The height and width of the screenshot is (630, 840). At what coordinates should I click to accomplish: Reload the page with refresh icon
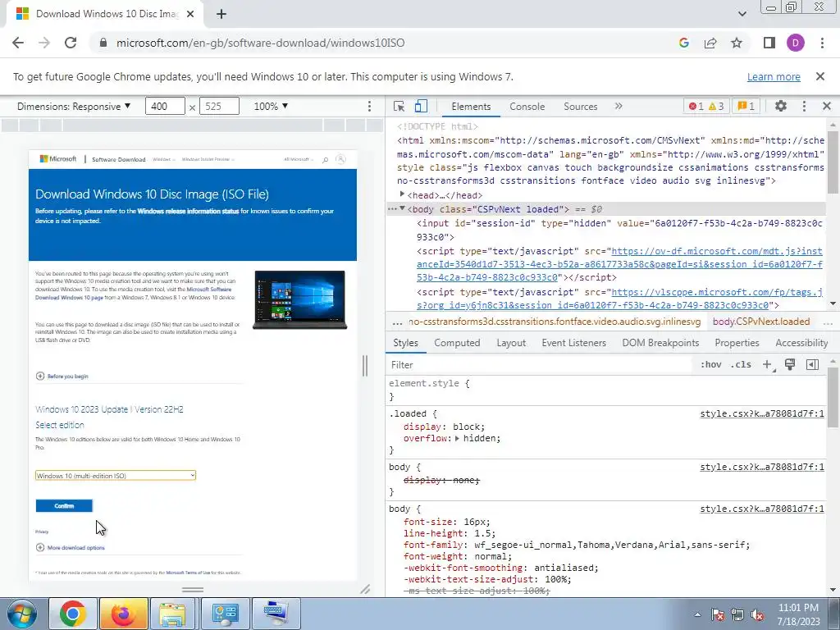71,43
